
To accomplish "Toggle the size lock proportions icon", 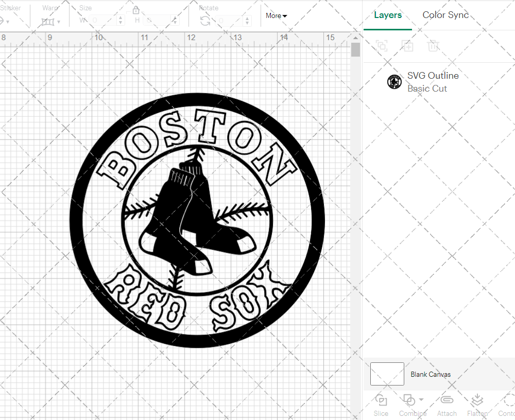I will point(135,10).
